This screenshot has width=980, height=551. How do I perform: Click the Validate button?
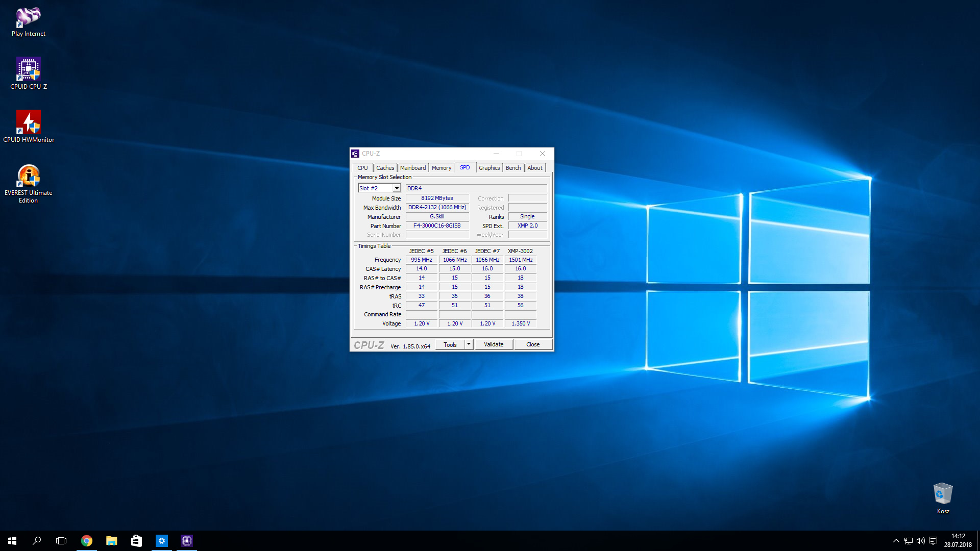[x=494, y=344]
